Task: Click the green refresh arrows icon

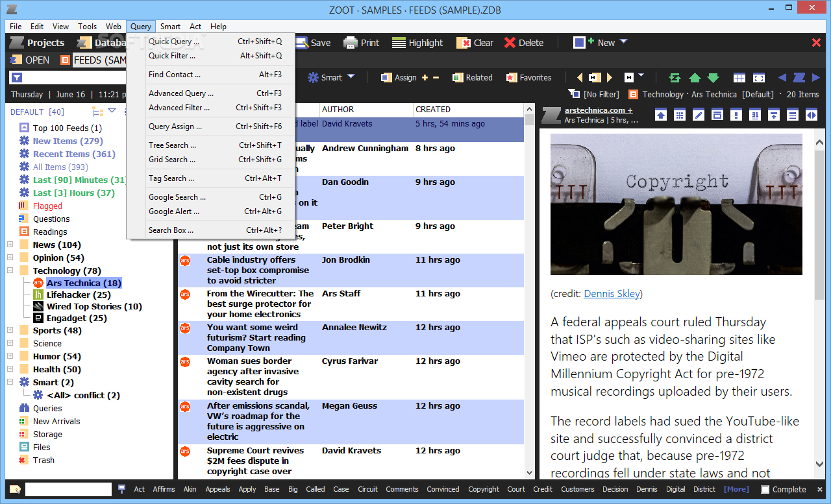Action: coord(675,78)
